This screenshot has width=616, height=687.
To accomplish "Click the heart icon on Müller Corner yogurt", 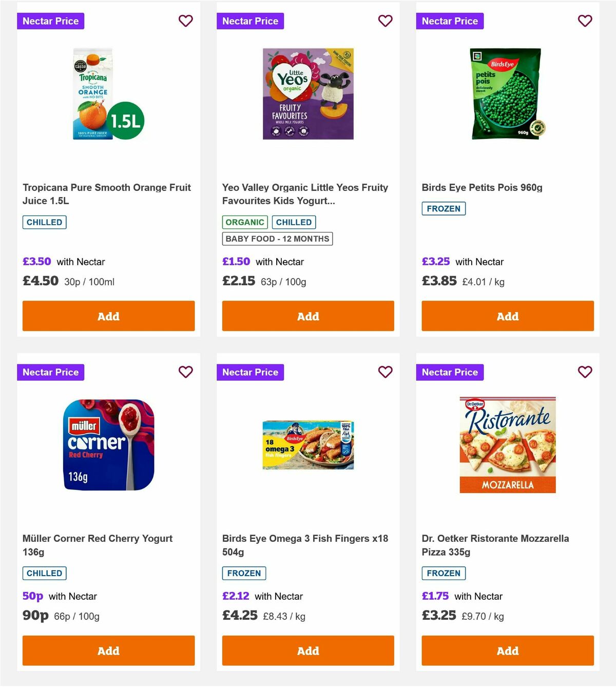I will 186,372.
